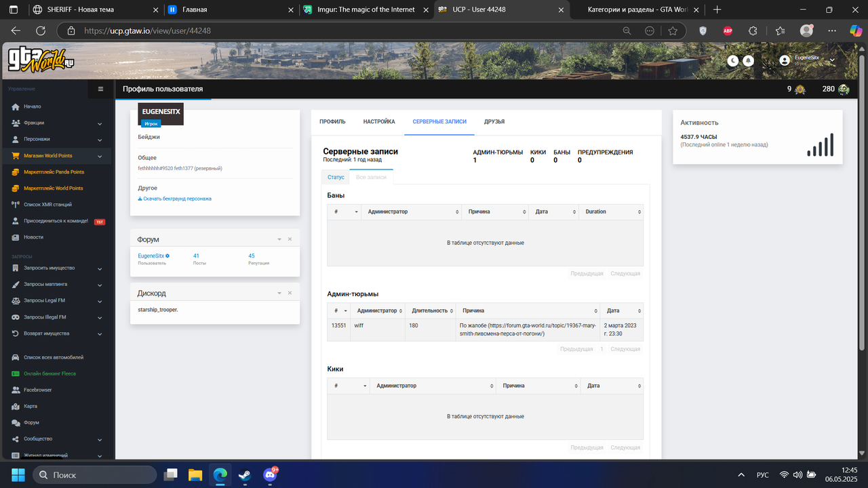Click the Магазин World Points cart icon

pos(16,155)
